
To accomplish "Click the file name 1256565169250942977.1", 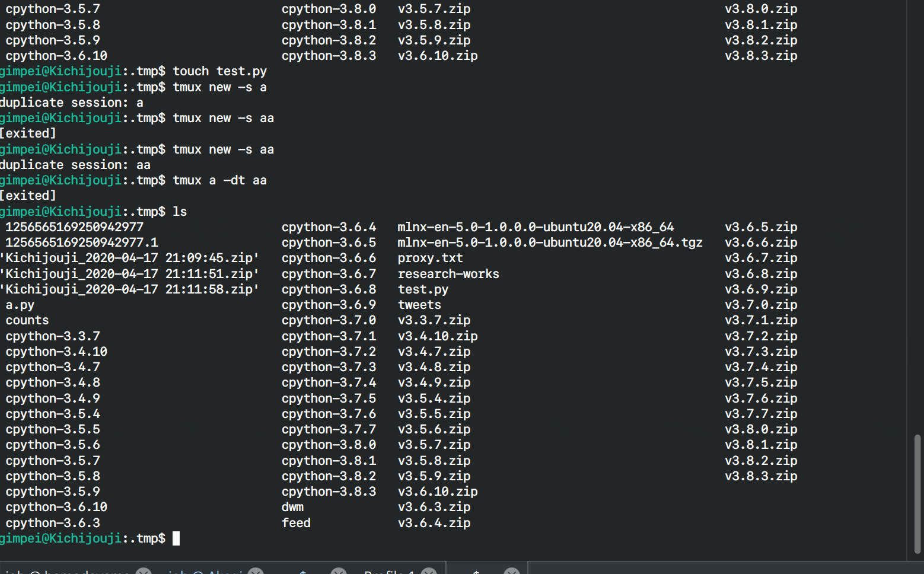I will pos(82,243).
